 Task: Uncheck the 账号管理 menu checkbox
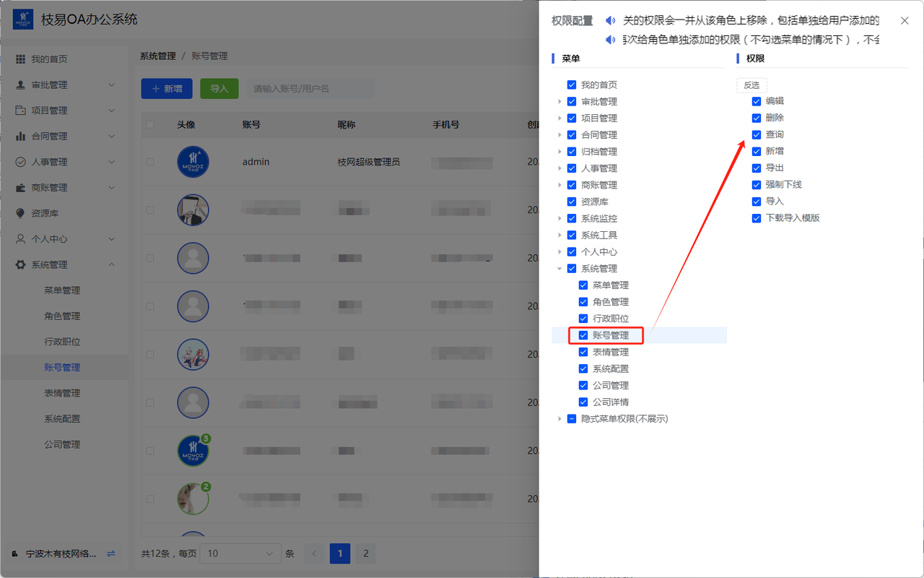pos(583,335)
